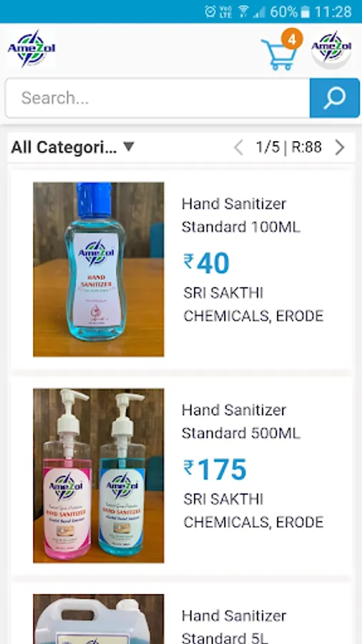This screenshot has width=362, height=644.
Task: Focus the Search text field
Action: click(157, 98)
